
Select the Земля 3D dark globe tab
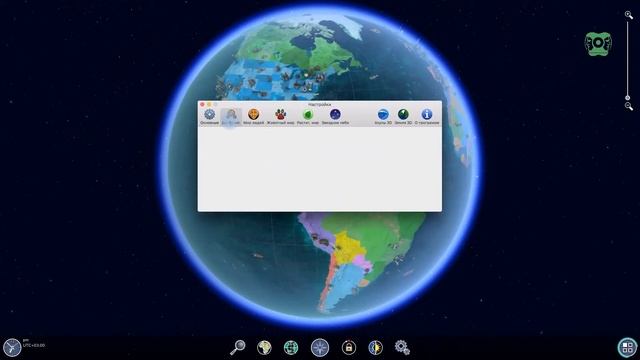pyautogui.click(x=403, y=117)
